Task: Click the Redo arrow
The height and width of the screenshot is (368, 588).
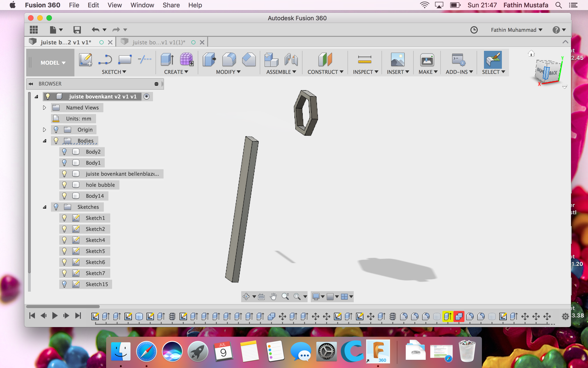Action: point(116,30)
